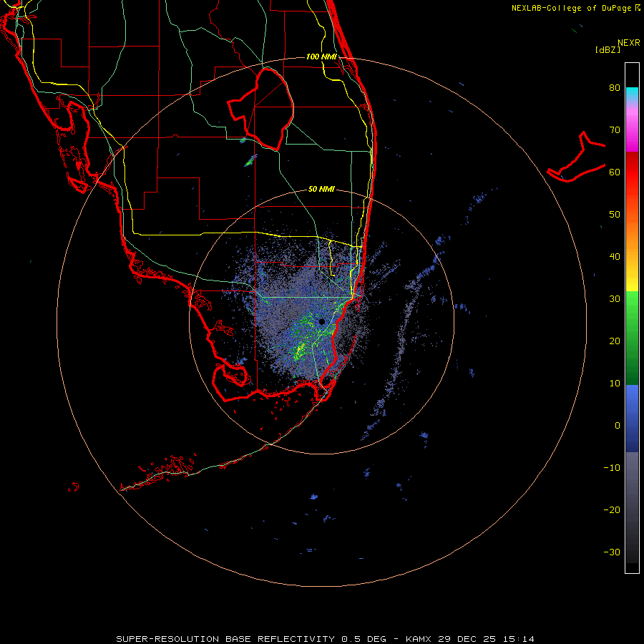Click the SUPER-RESOLUTION BASE REFLECTIVITY caption
This screenshot has width=644, height=644.
click(x=225, y=639)
